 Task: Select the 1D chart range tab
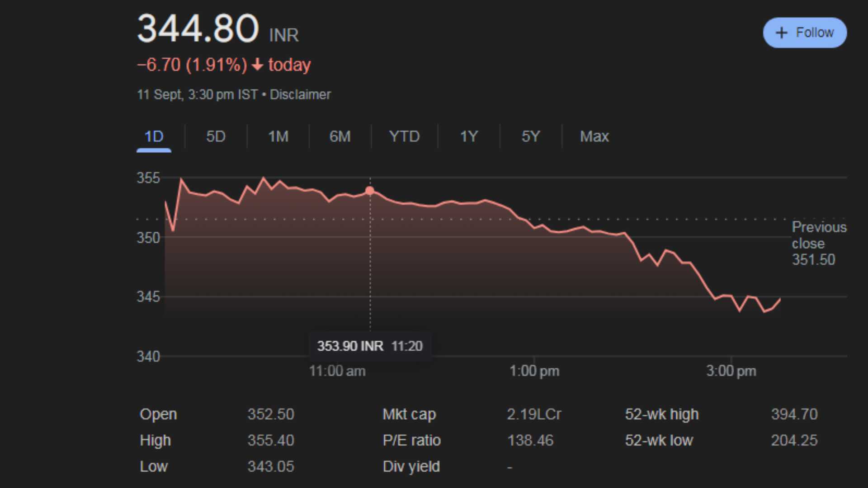click(154, 136)
